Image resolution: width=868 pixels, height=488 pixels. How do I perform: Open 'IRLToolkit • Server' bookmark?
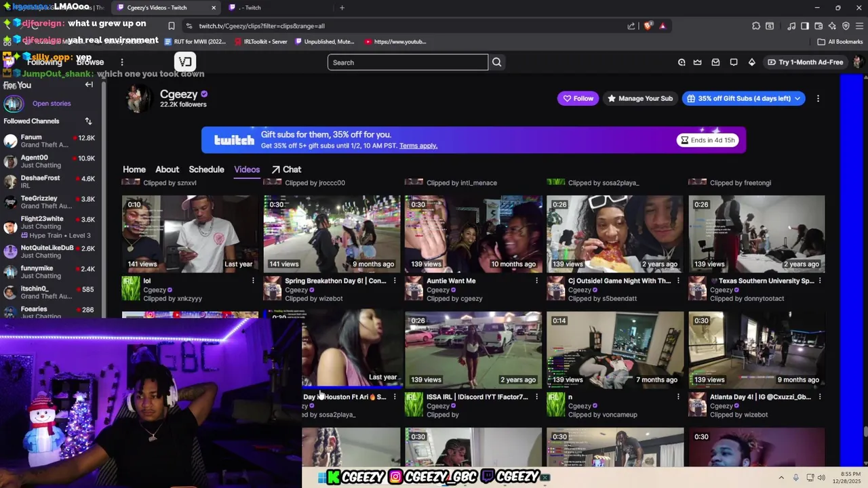[260, 41]
